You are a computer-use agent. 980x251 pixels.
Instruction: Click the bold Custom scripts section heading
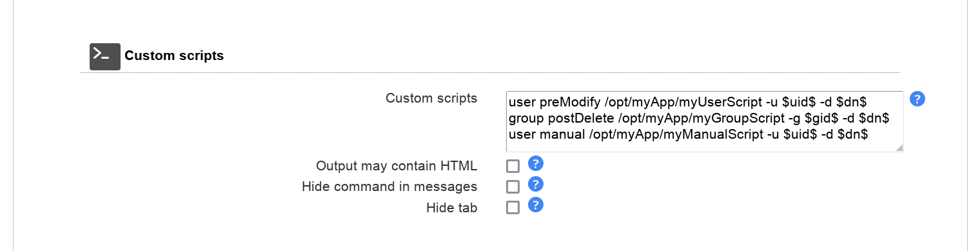[174, 56]
